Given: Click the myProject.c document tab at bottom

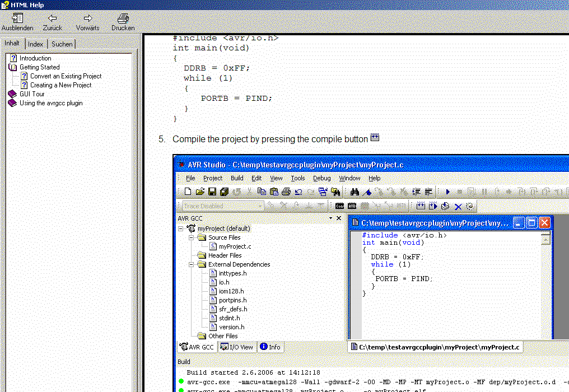Looking at the screenshot, I should (436, 347).
